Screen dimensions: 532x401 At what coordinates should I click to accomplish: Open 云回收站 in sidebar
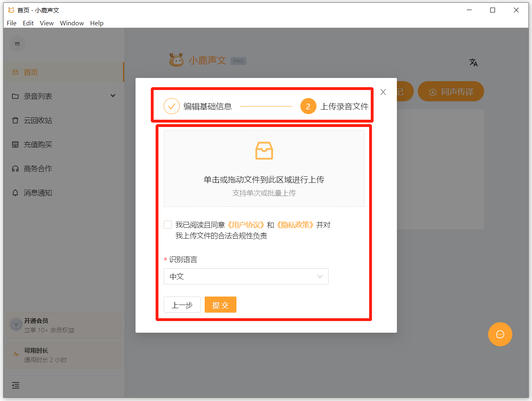[64, 121]
